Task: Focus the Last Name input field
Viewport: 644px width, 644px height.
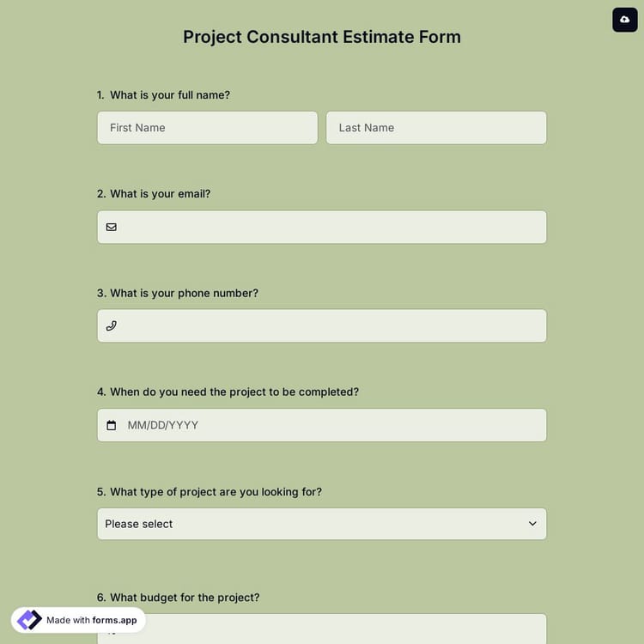Action: tap(436, 128)
